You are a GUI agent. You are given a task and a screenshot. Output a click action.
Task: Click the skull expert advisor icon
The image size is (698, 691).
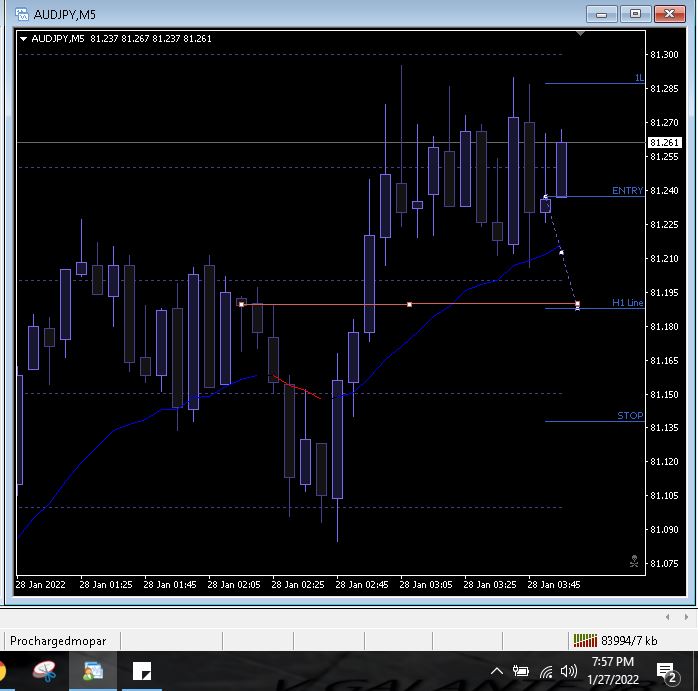(634, 561)
